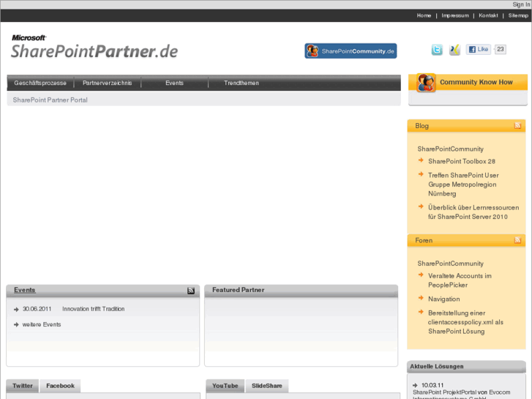Open Veraltete Accounts im PeoplePicker thread
The height and width of the screenshot is (399, 532).
tap(460, 280)
